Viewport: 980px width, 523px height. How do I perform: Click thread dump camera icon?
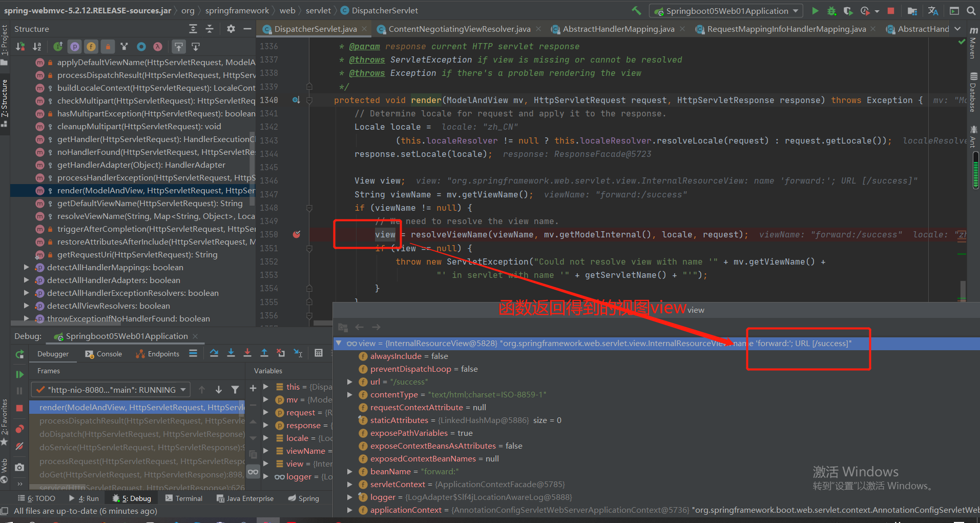(x=19, y=467)
